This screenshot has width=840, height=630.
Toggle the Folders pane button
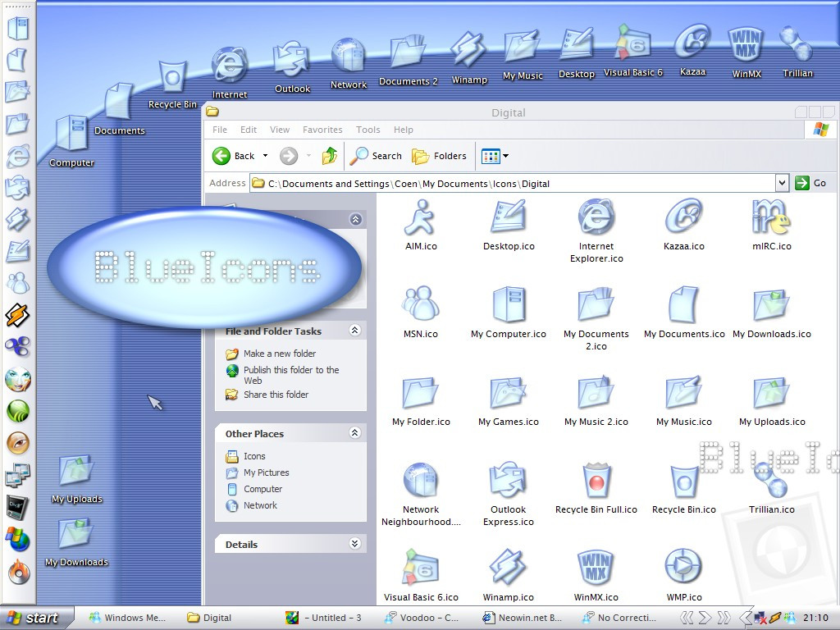[439, 156]
